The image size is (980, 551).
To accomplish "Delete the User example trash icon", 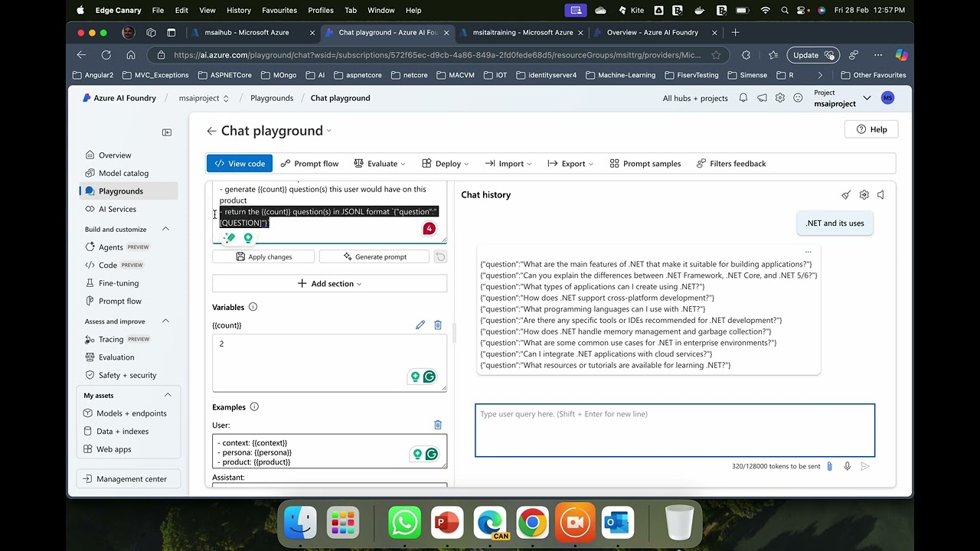I will tap(438, 425).
